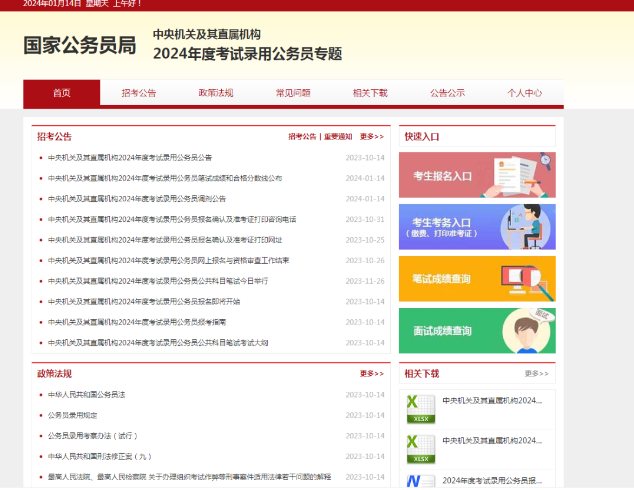Select the 重要通知 sub-tab in announcements header

(x=338, y=137)
